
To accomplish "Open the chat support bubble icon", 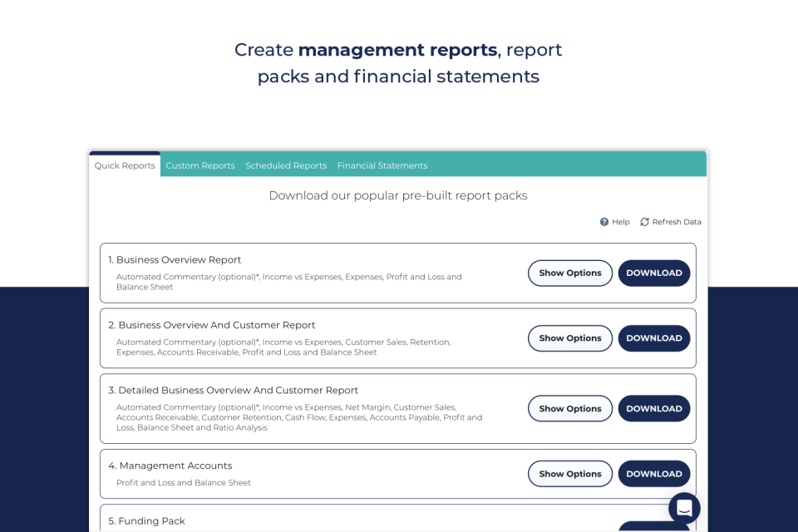I will click(x=684, y=508).
